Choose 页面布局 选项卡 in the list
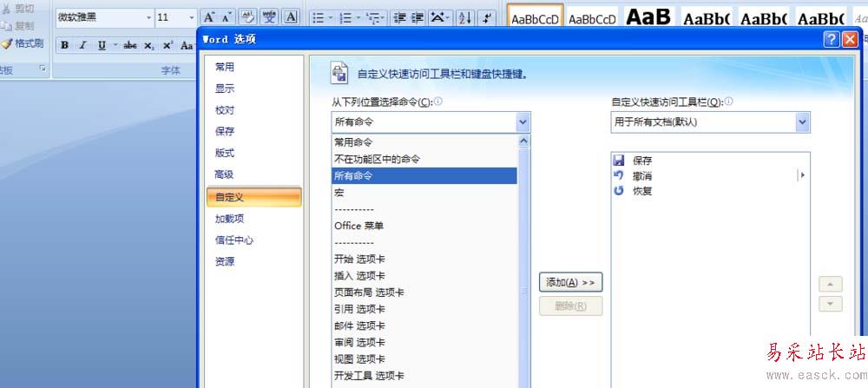This screenshot has height=388, width=868. pyautogui.click(x=424, y=293)
